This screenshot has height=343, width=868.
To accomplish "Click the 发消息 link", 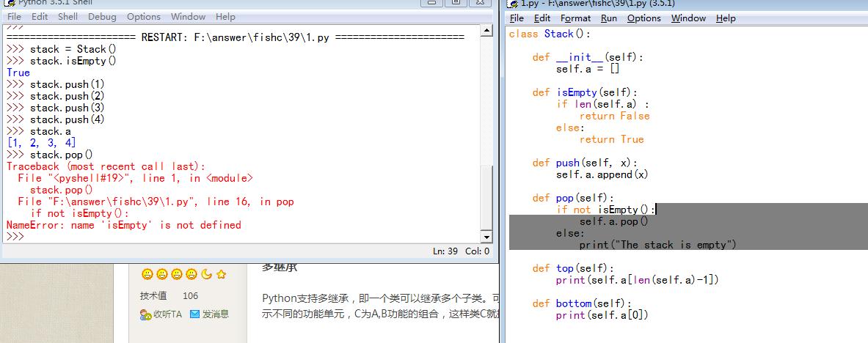I will (x=215, y=314).
